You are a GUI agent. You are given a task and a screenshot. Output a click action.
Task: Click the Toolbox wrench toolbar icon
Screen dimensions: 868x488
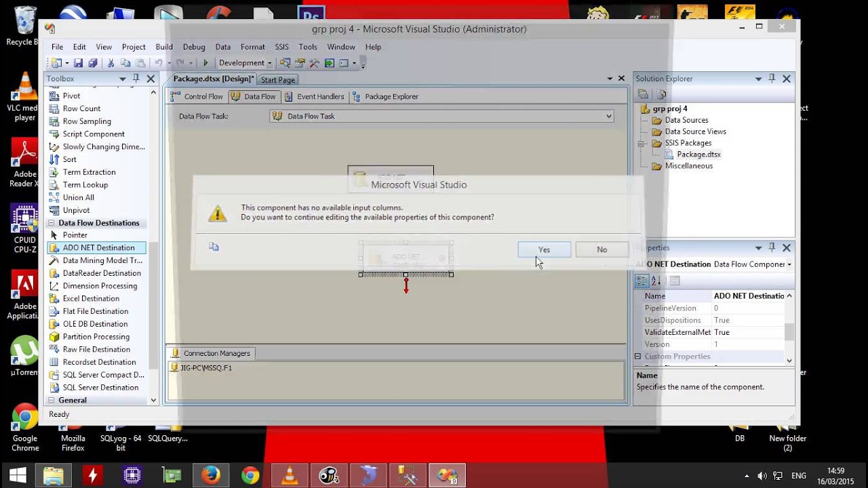click(314, 63)
